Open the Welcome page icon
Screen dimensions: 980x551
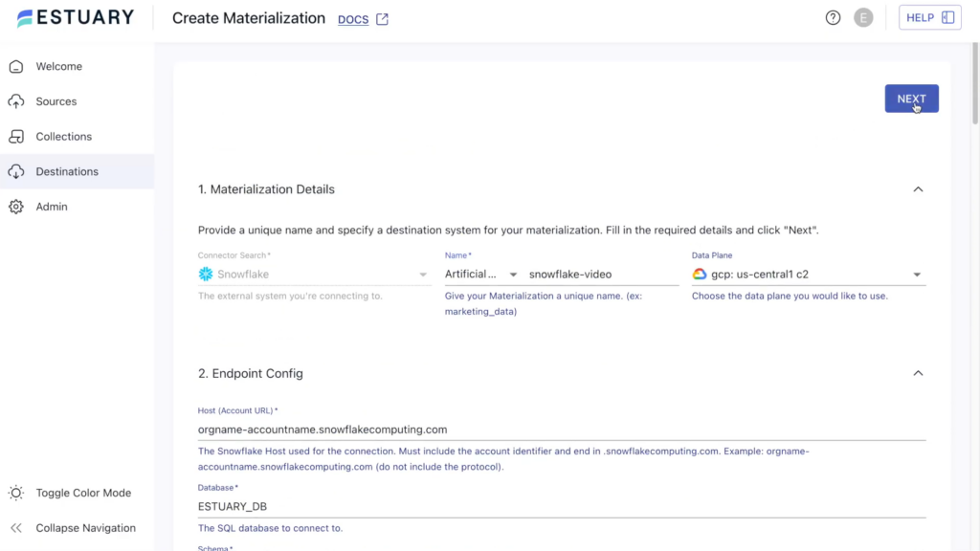16,66
